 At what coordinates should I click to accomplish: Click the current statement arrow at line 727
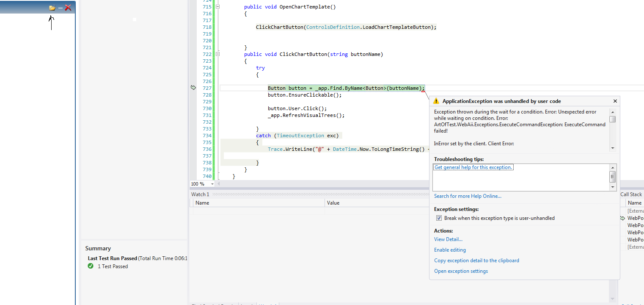(x=193, y=88)
